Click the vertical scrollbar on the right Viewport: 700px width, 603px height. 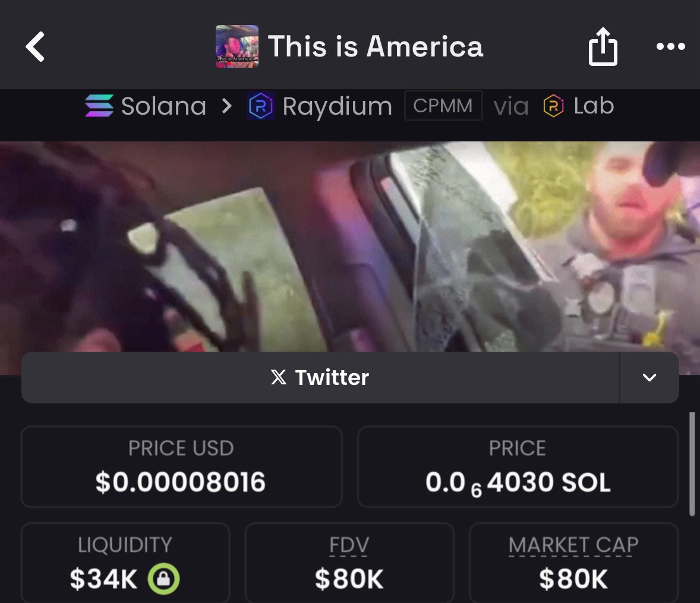[x=692, y=464]
